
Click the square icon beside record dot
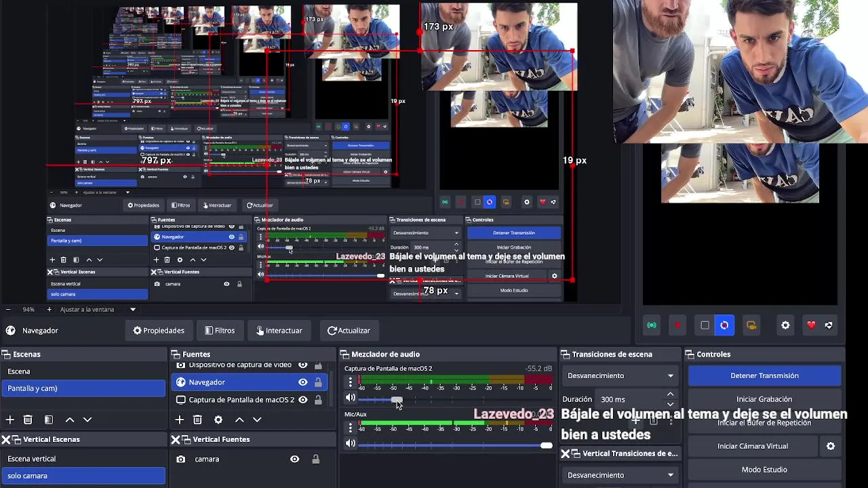click(705, 325)
